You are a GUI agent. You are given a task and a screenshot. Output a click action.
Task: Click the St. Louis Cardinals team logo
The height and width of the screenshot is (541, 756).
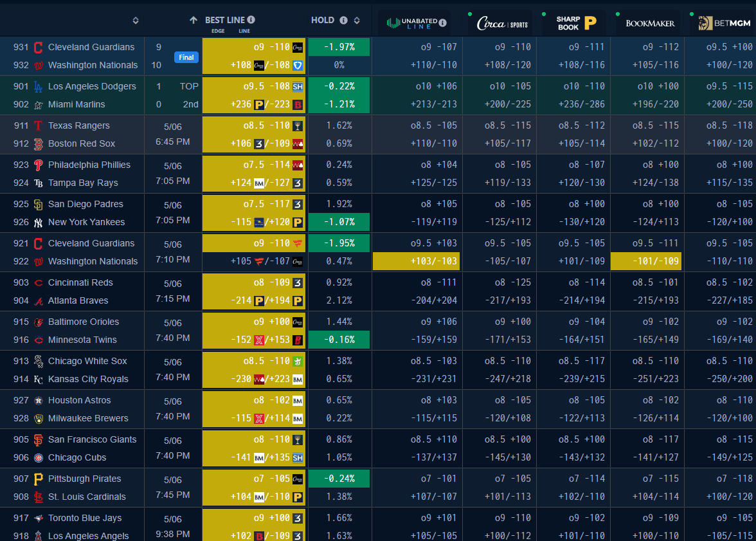[x=39, y=497]
